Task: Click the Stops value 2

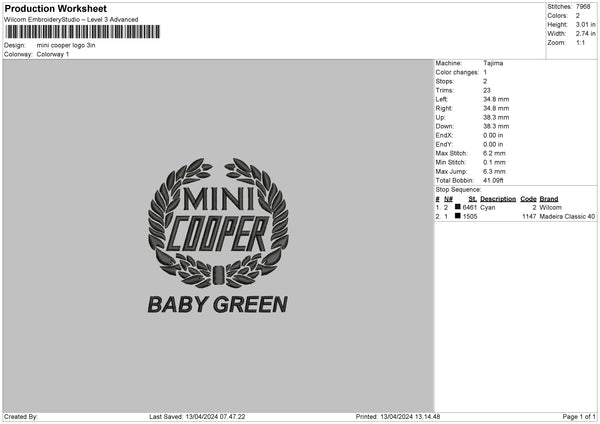Action: (485, 82)
